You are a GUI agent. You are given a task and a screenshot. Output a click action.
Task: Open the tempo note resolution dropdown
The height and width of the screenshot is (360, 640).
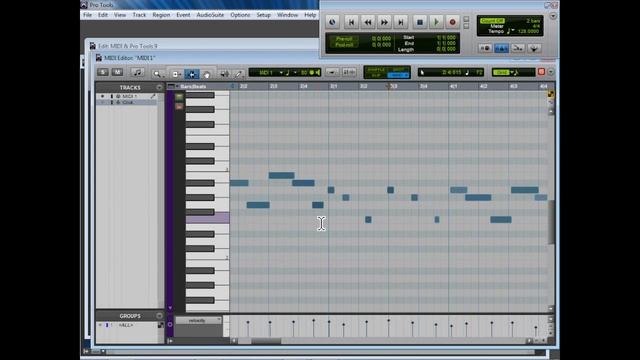(x=510, y=31)
